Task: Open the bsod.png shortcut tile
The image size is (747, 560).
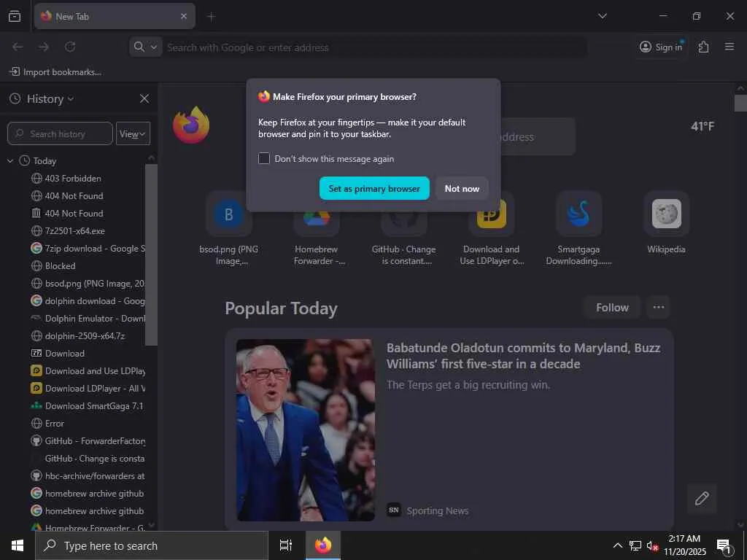Action: (228, 230)
